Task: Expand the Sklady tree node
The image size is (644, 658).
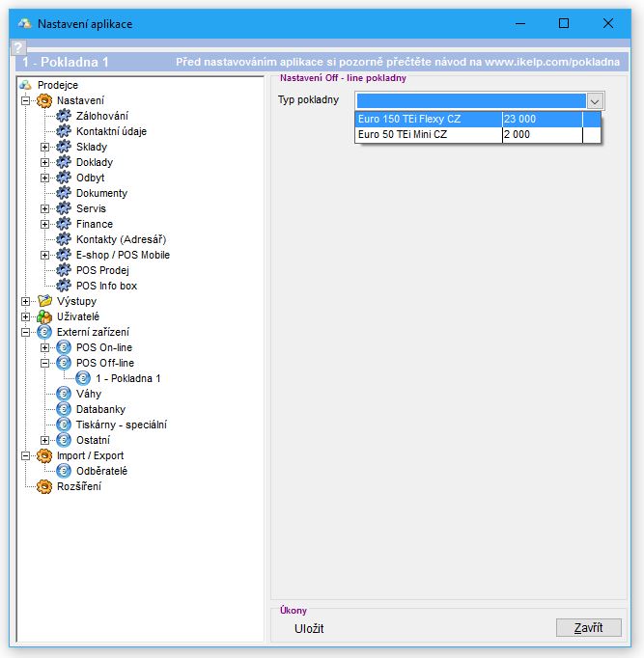Action: pyautogui.click(x=44, y=147)
